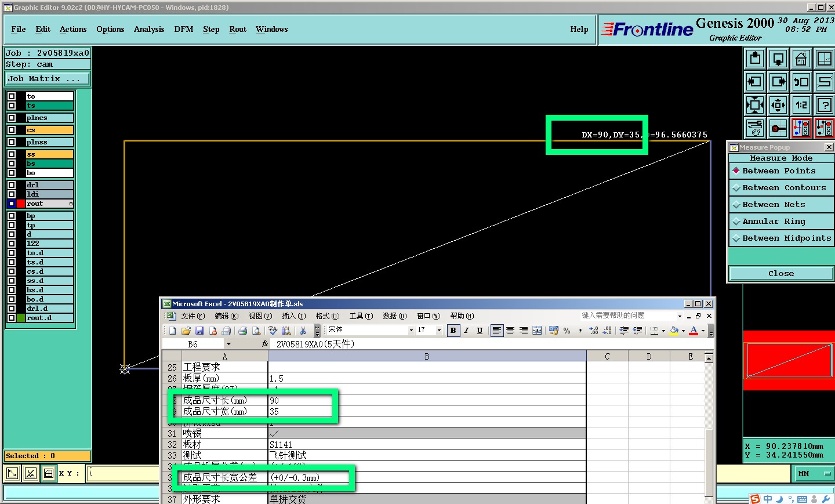Open the wrench and palette settings icon
The width and height of the screenshot is (835, 504).
pyautogui.click(x=755, y=128)
